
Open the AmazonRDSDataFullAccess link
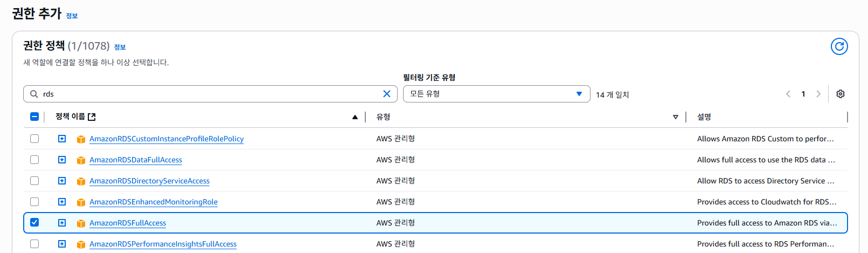[x=136, y=160]
